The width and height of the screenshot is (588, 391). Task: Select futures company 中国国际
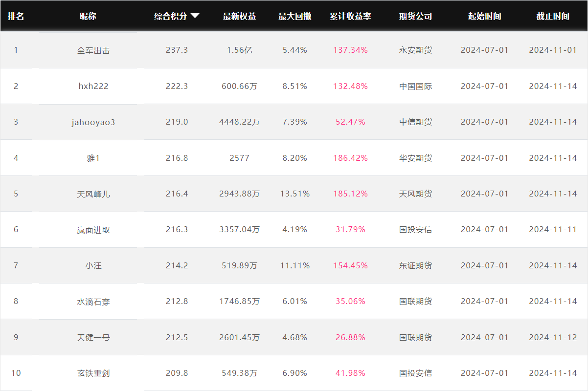(416, 86)
